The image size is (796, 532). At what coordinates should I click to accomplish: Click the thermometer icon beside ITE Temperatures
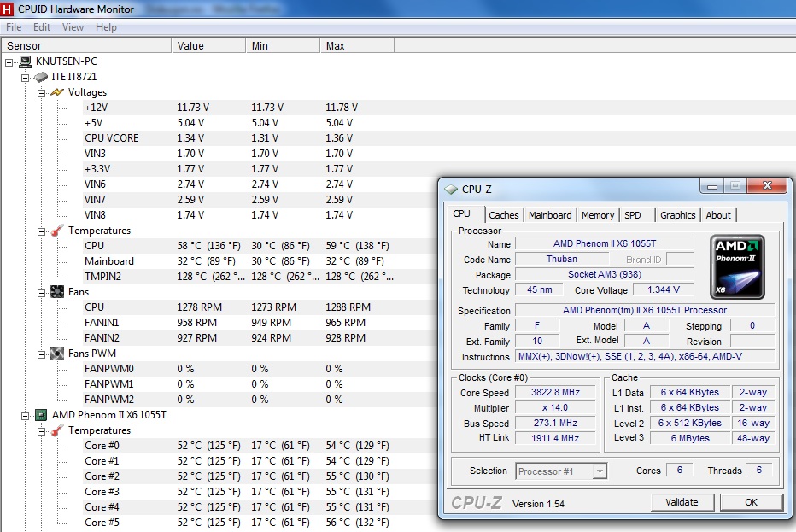pos(57,231)
